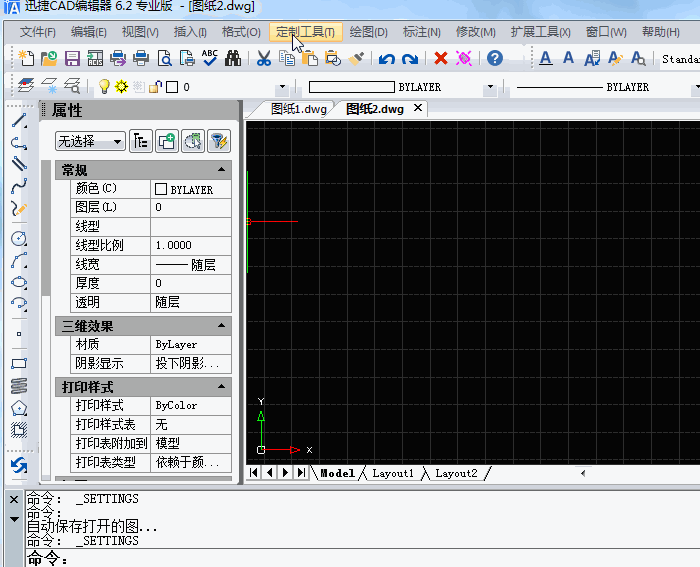Select the Rectangle drawing tool
Screen dimensions: 700x567
pos(18,363)
